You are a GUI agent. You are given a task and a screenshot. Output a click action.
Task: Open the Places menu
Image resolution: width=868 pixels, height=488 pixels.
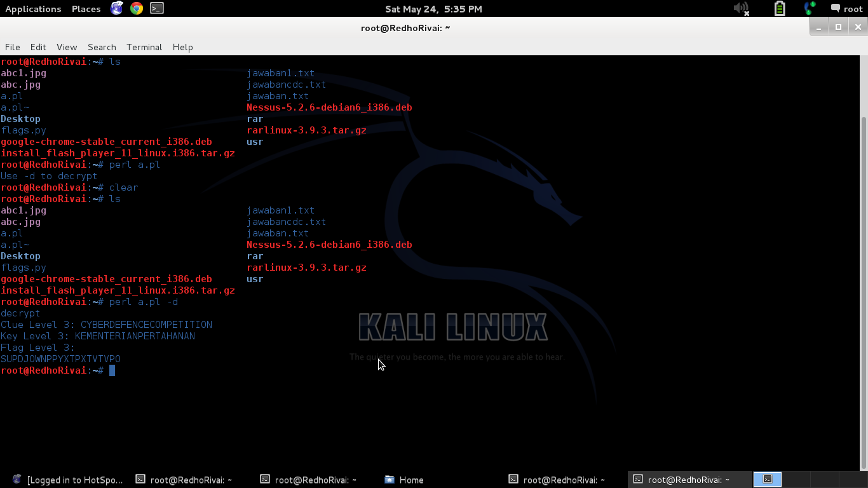(x=86, y=9)
